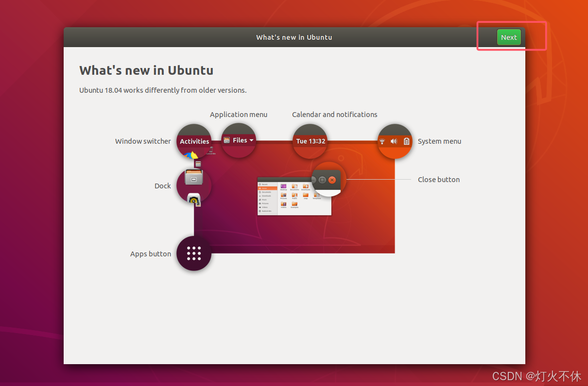Image resolution: width=588 pixels, height=386 pixels.
Task: Click the large 'What's new in Ubuntu' heading
Action: coord(146,70)
